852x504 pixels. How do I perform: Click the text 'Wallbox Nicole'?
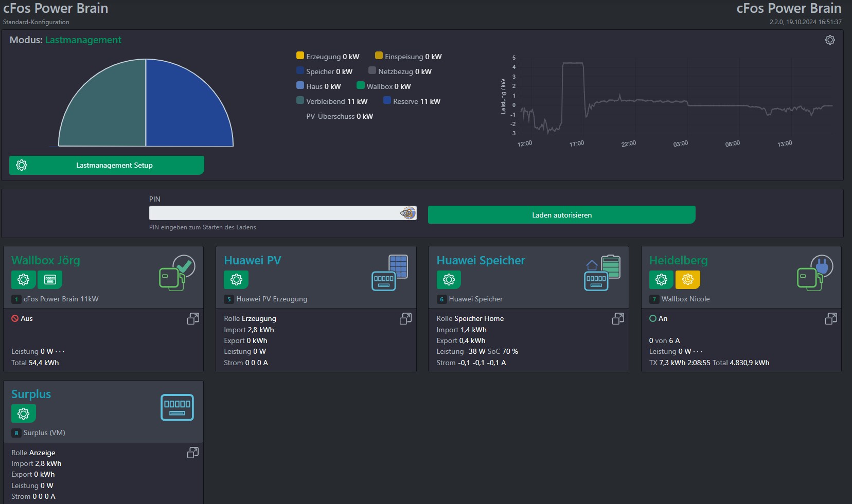tap(685, 299)
